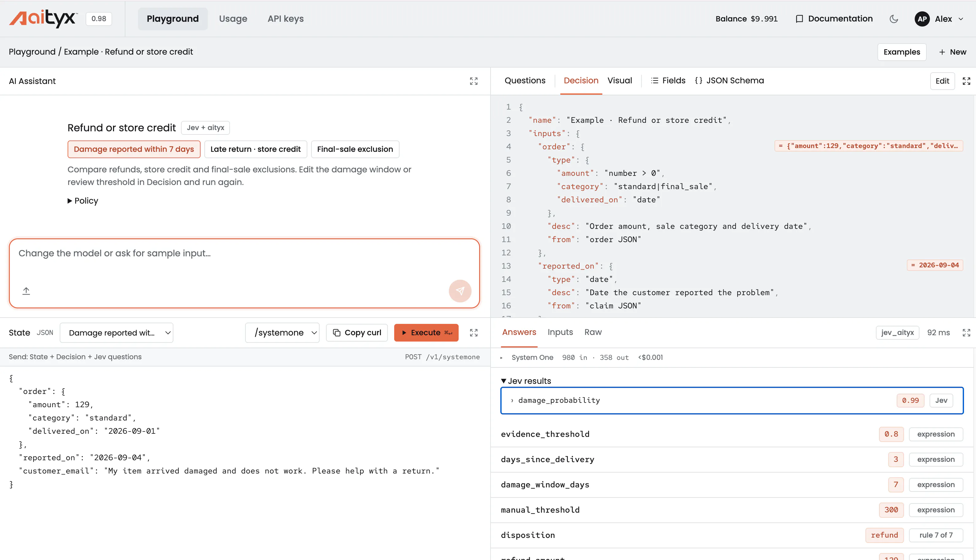Switch to the Visual tab

tap(620, 81)
